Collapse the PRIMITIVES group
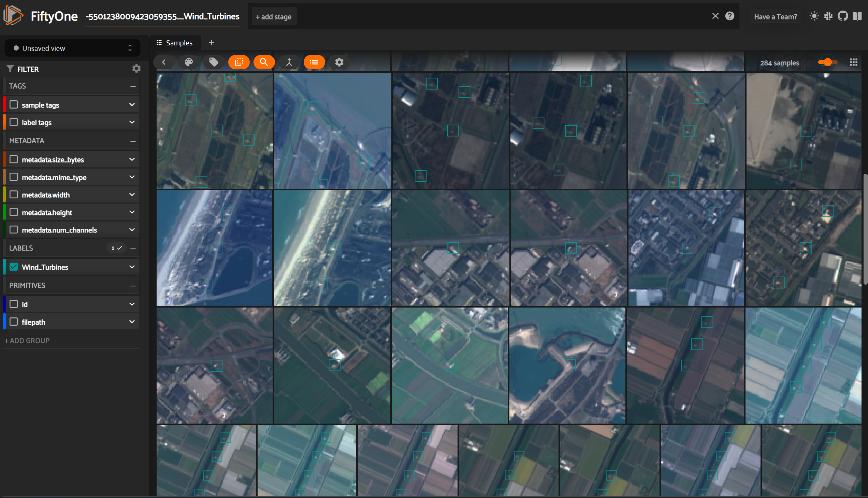The width and height of the screenshot is (868, 498). tap(133, 286)
